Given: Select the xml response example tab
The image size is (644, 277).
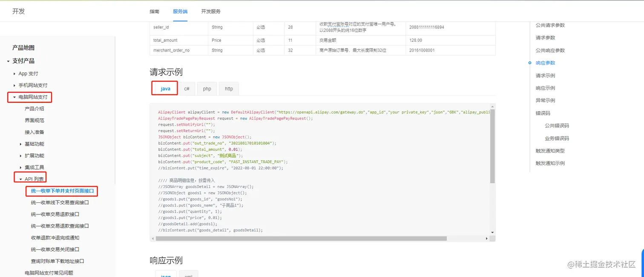Looking at the screenshot, I should (188, 275).
